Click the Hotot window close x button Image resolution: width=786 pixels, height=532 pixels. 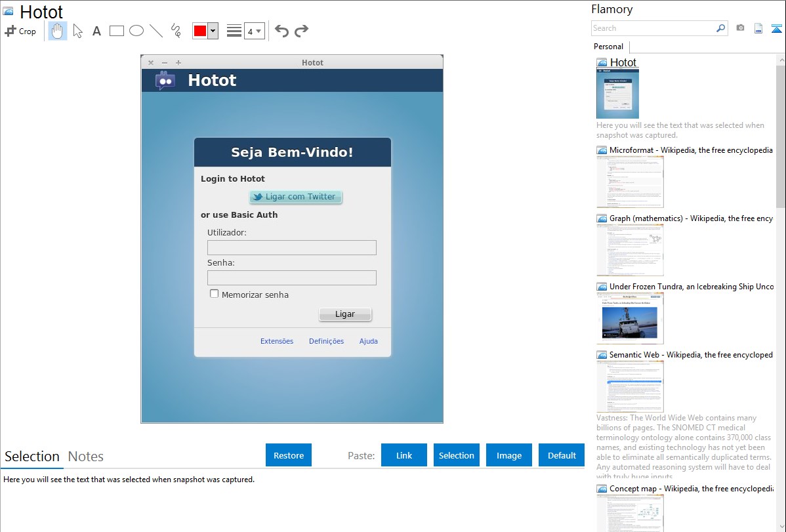151,63
